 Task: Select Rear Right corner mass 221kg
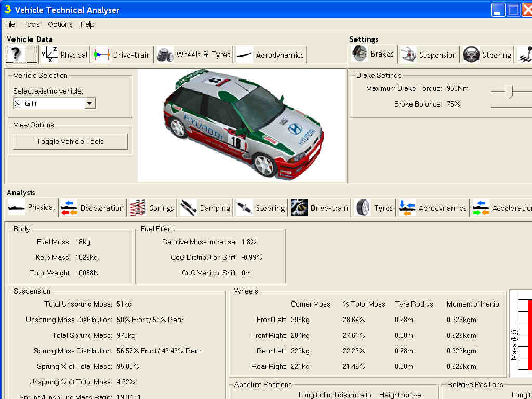tap(300, 367)
